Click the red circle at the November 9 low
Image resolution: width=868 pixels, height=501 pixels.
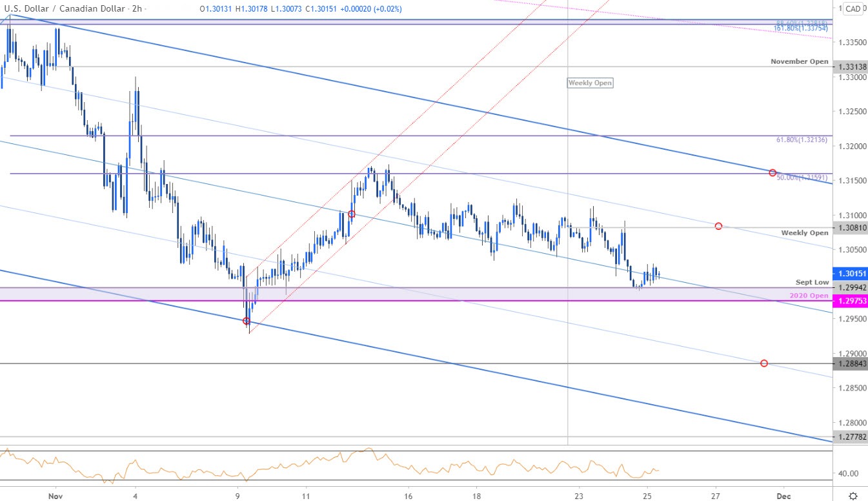pos(246,321)
